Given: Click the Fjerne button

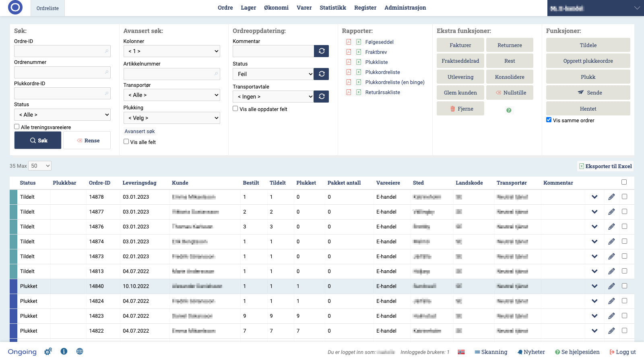Looking at the screenshot, I should click(460, 109).
